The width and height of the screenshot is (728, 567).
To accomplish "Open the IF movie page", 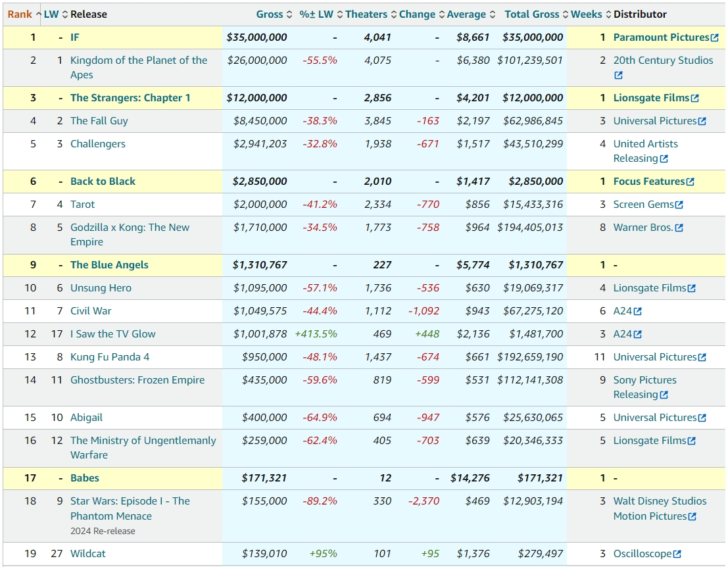I will tap(75, 37).
